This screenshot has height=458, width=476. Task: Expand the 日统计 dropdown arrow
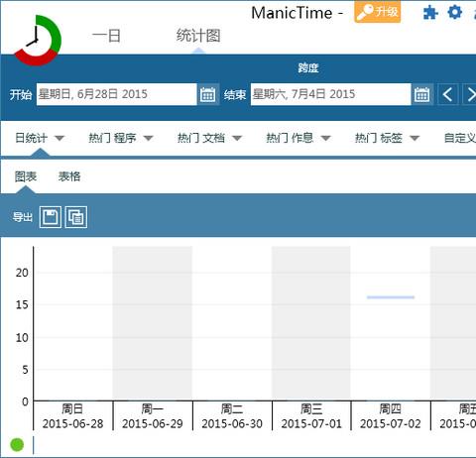pyautogui.click(x=59, y=138)
